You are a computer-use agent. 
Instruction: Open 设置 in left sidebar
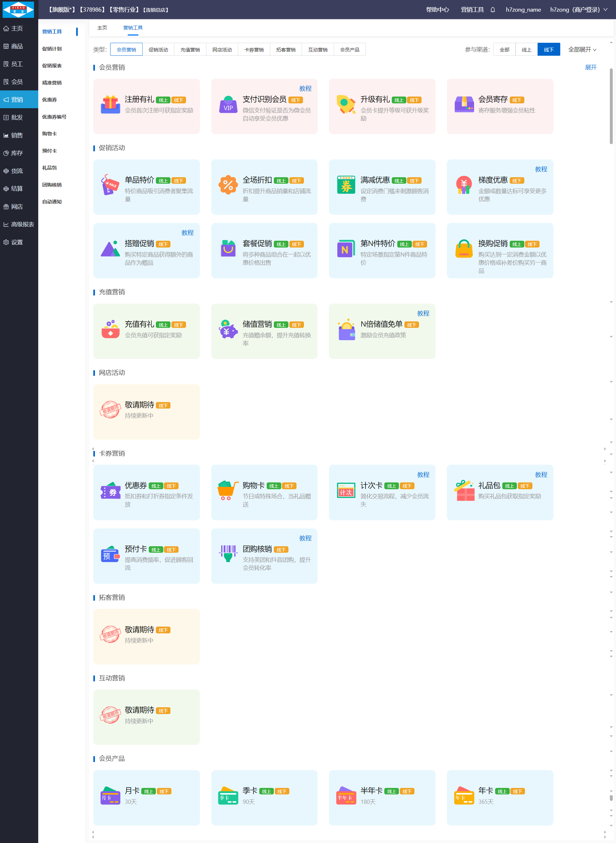(19, 242)
